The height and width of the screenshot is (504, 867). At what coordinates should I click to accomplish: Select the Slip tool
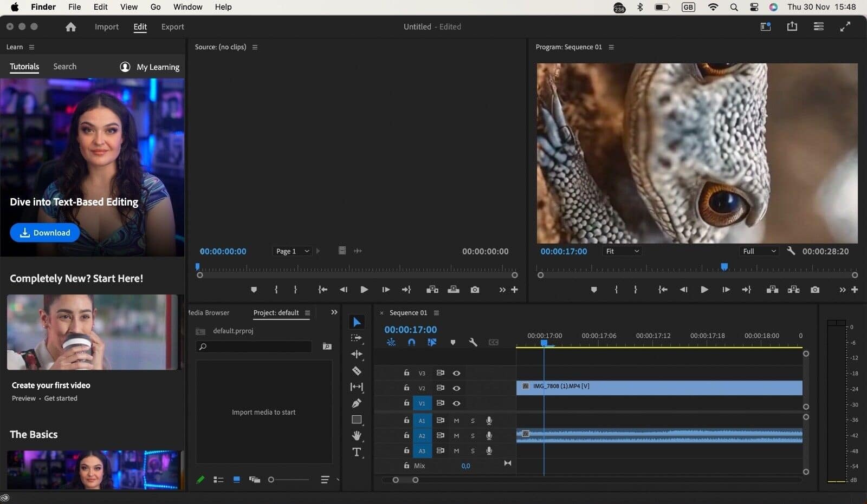[357, 387]
